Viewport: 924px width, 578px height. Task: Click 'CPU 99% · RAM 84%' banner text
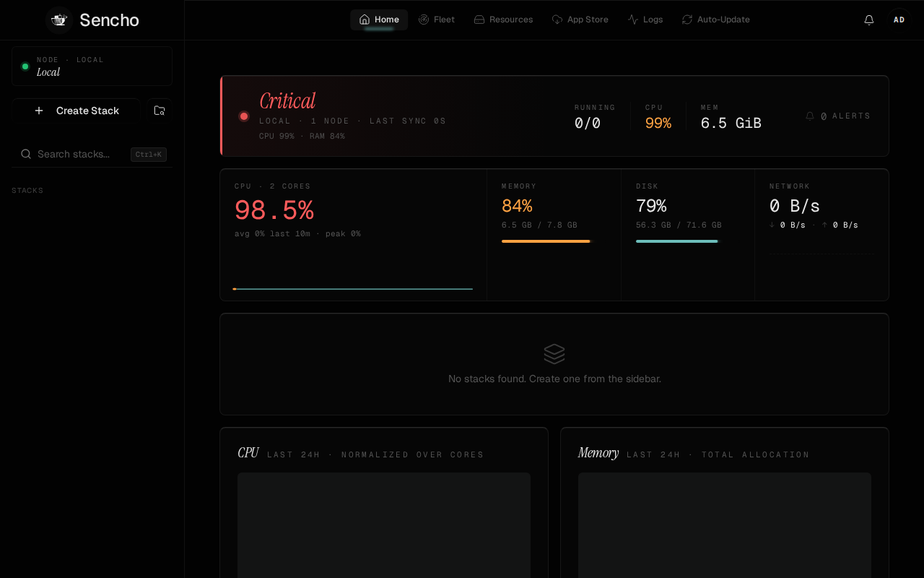[302, 136]
